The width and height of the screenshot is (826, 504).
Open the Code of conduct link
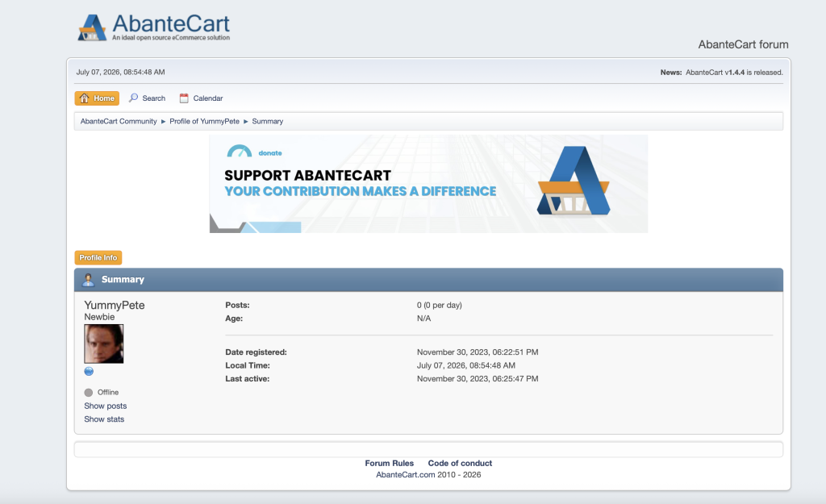(x=460, y=463)
